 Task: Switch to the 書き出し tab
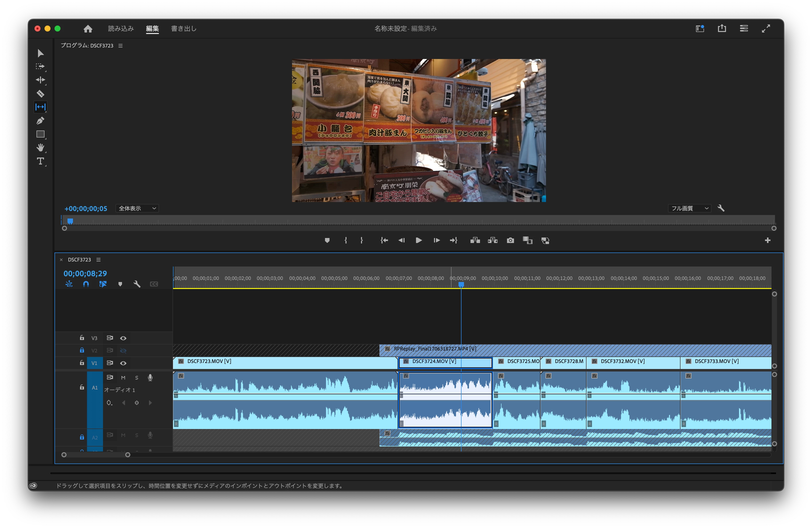183,29
